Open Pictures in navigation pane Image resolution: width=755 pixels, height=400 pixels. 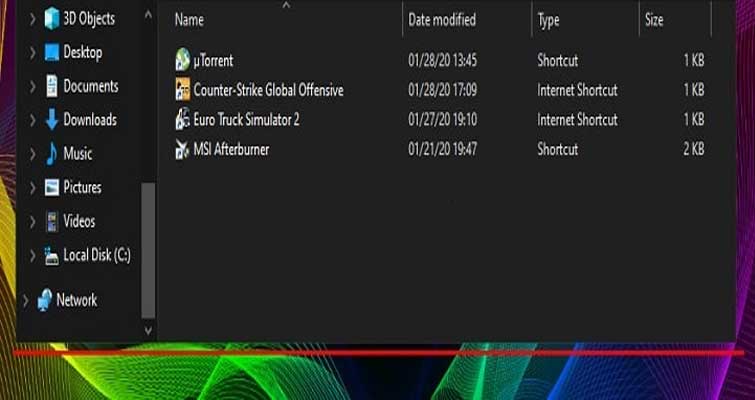coord(82,187)
